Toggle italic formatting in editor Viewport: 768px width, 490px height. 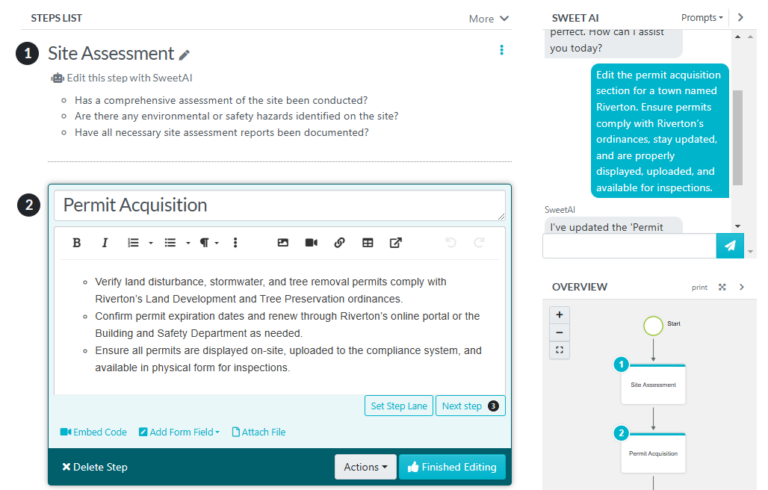[x=104, y=243]
